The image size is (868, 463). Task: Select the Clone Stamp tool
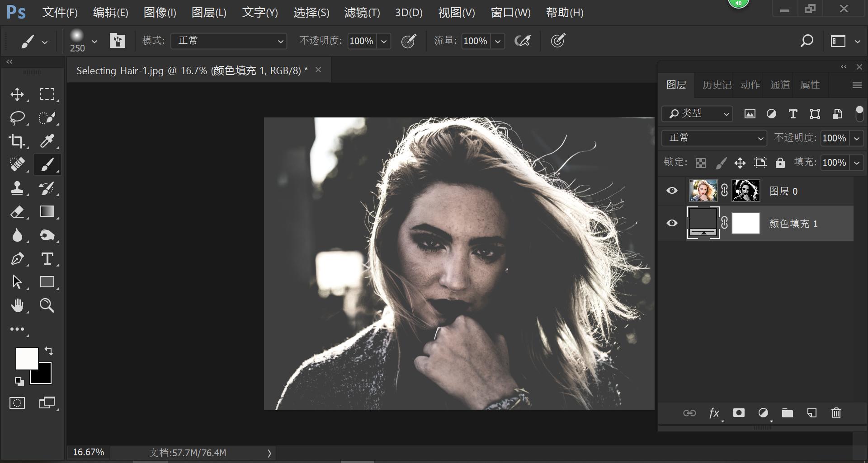pyautogui.click(x=17, y=188)
